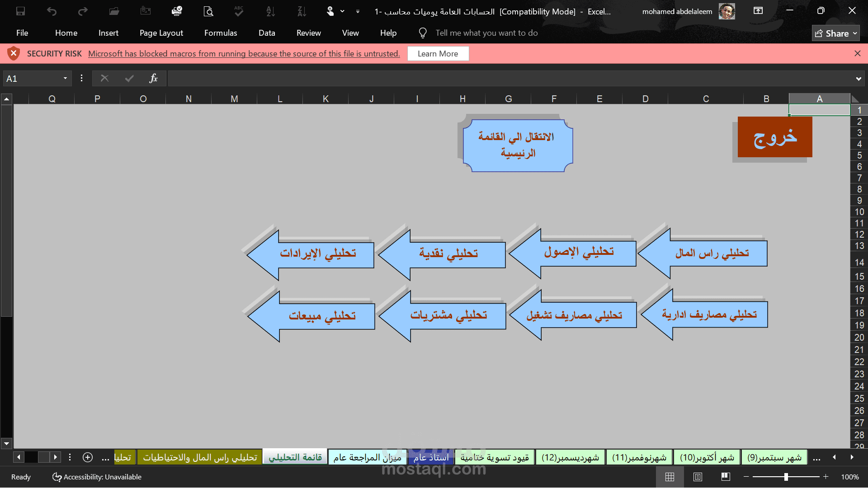Screen dimensions: 868x488
Task: Open the View tab
Action: pyautogui.click(x=350, y=33)
